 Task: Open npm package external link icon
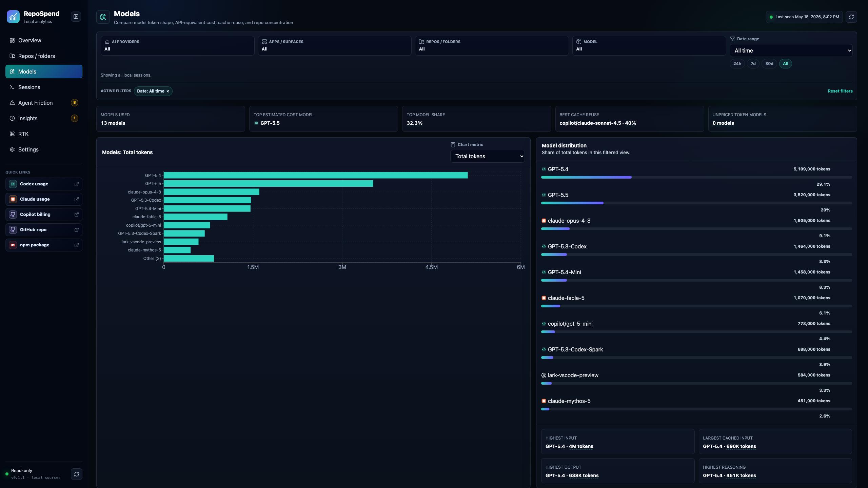77,245
